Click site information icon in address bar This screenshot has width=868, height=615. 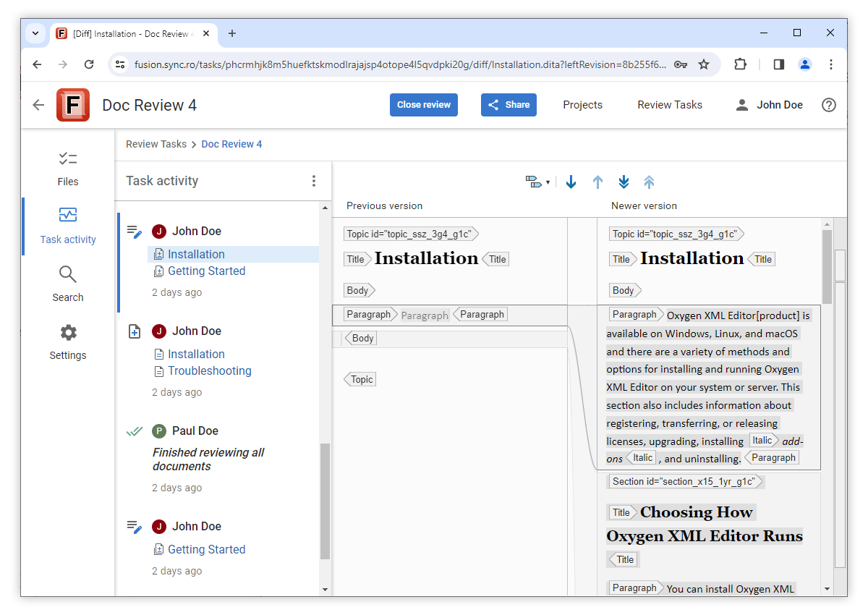(x=121, y=64)
